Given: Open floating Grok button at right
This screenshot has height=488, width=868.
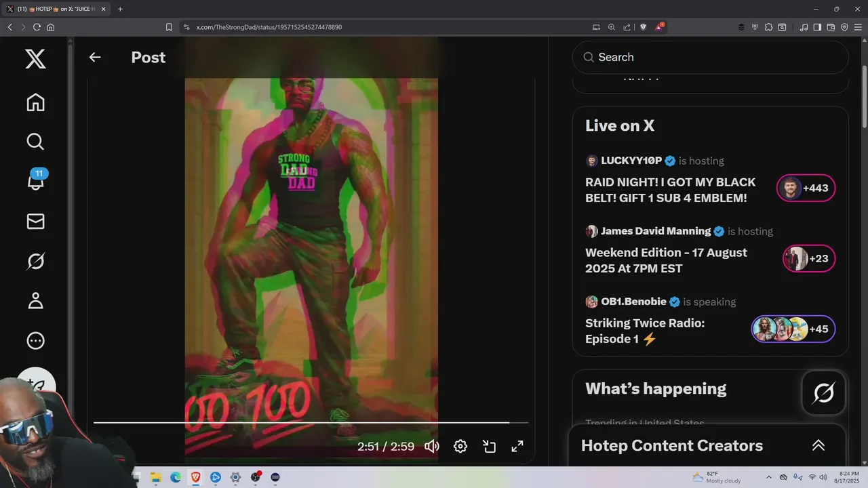Looking at the screenshot, I should [x=823, y=392].
